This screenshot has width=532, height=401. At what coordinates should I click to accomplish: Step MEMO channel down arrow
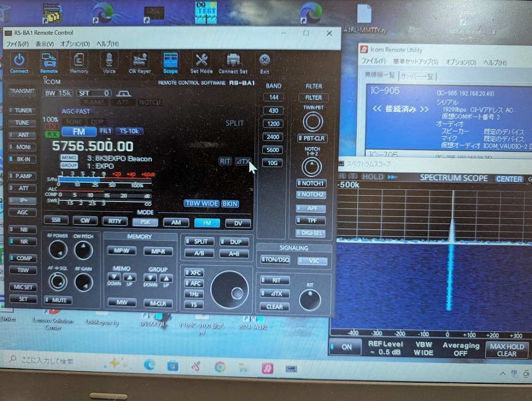[x=114, y=278]
